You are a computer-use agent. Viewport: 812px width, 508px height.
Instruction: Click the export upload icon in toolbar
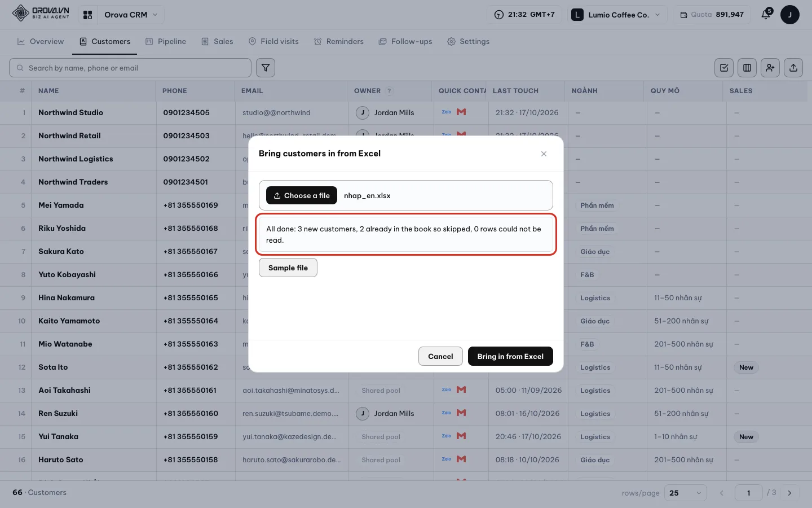(793, 68)
